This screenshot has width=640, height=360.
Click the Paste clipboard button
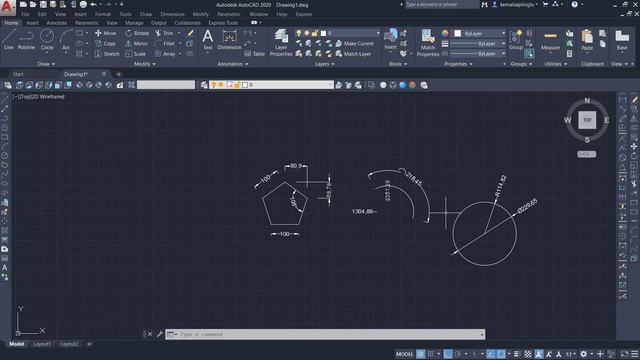tap(587, 40)
